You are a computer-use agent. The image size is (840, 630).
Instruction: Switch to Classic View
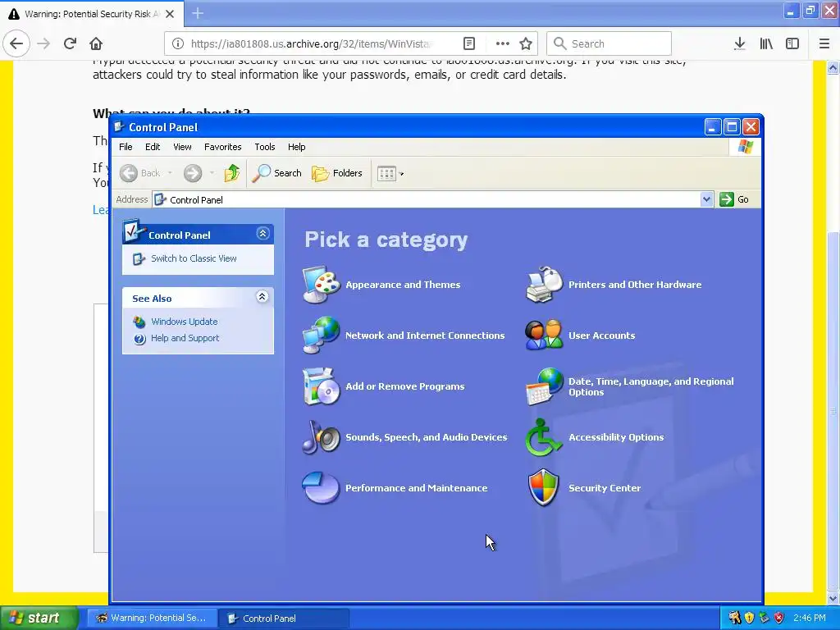click(x=194, y=258)
